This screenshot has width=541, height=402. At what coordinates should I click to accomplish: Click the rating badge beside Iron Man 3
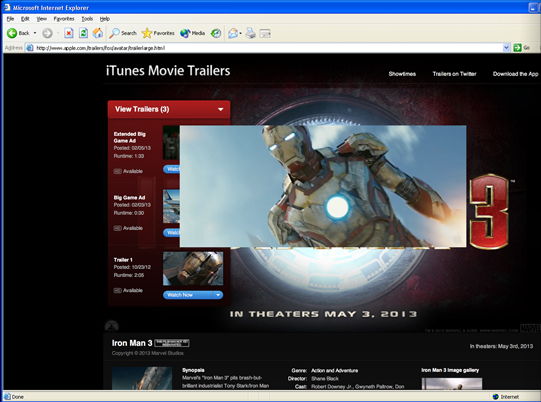coord(172,343)
